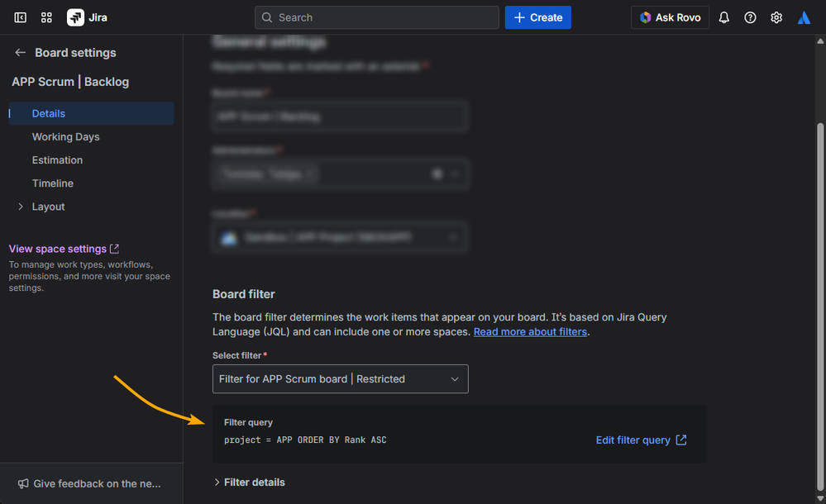Image resolution: width=826 pixels, height=504 pixels.
Task: Click the 'APP Scrum | Backlog' board title
Action: pos(70,82)
